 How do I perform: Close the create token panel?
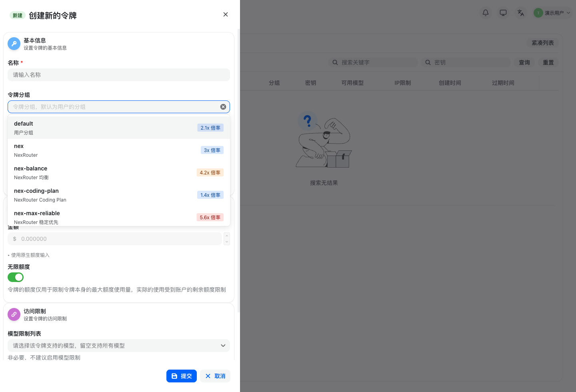pyautogui.click(x=226, y=14)
